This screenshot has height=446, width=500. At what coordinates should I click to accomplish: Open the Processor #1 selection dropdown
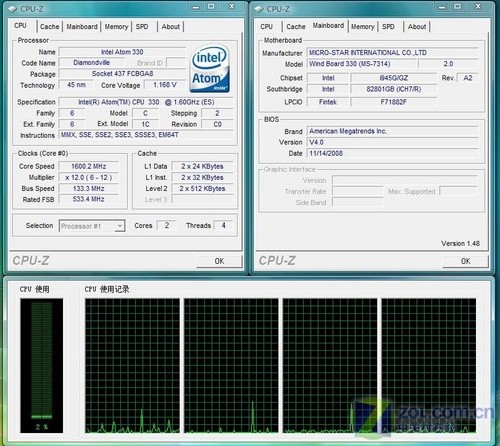point(92,226)
